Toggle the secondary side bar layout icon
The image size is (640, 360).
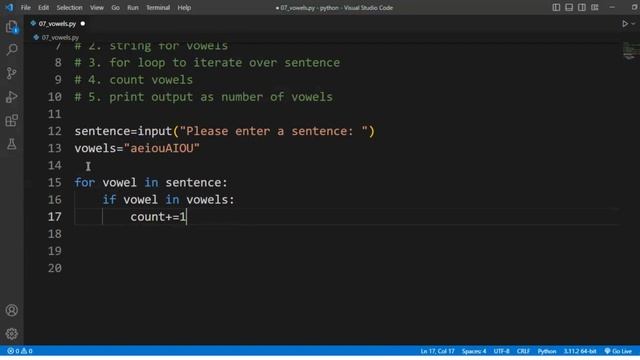coord(582,7)
